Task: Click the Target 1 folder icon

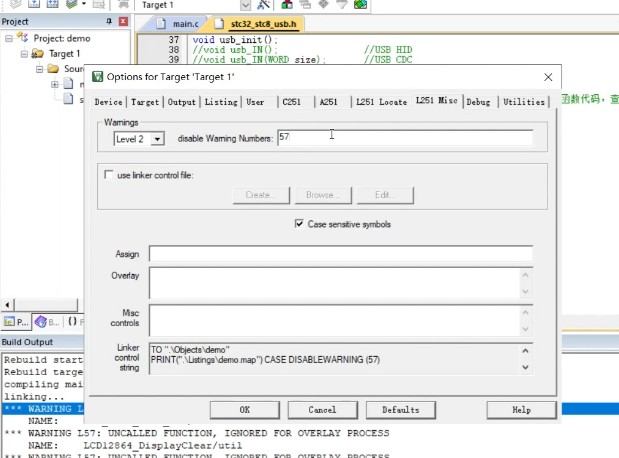Action: pos(38,53)
